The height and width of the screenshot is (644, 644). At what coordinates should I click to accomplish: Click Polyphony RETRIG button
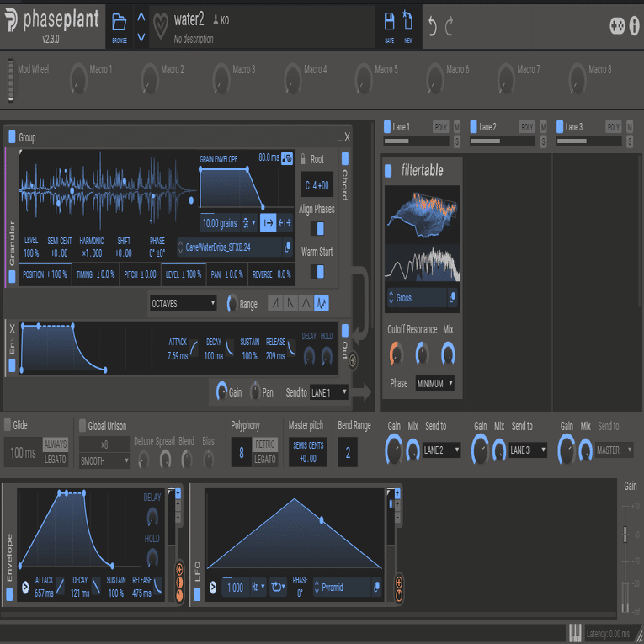point(265,444)
